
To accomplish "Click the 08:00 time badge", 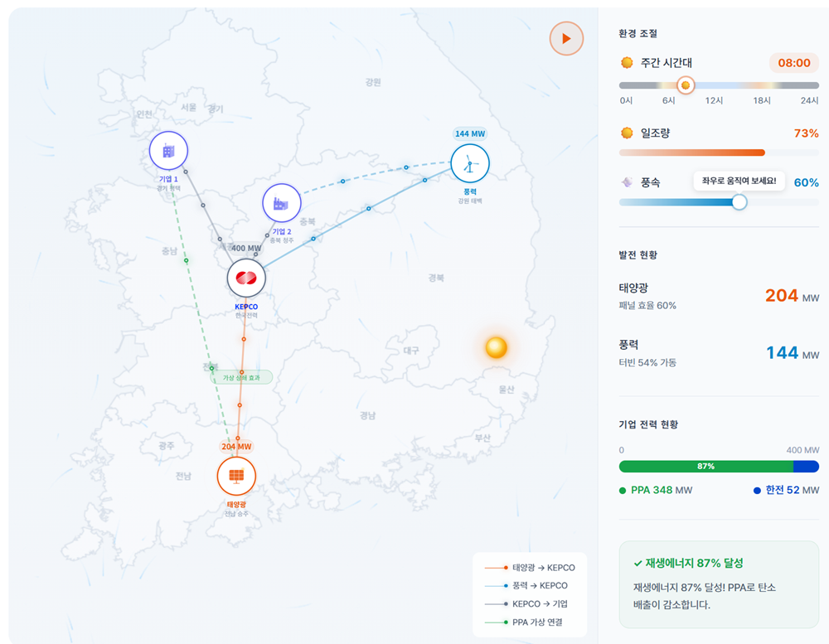I will (x=793, y=63).
